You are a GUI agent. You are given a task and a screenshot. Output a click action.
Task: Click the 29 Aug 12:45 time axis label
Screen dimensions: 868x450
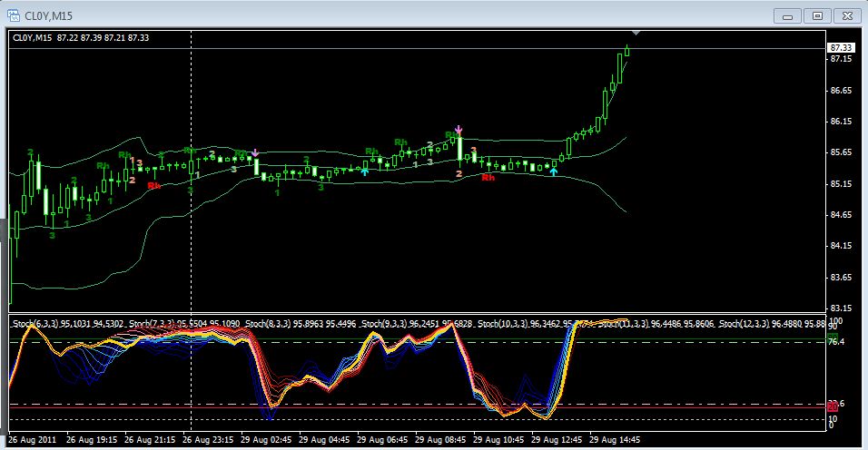point(557,440)
